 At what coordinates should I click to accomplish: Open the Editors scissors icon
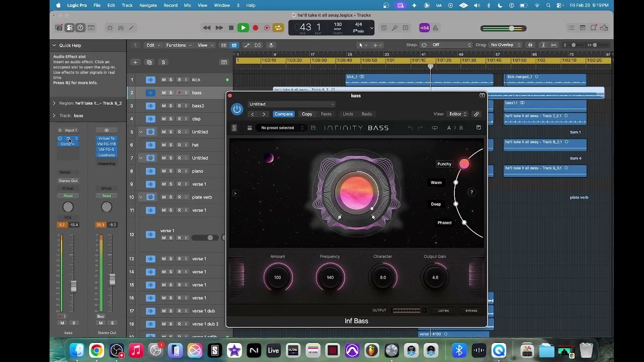pyautogui.click(x=131, y=28)
